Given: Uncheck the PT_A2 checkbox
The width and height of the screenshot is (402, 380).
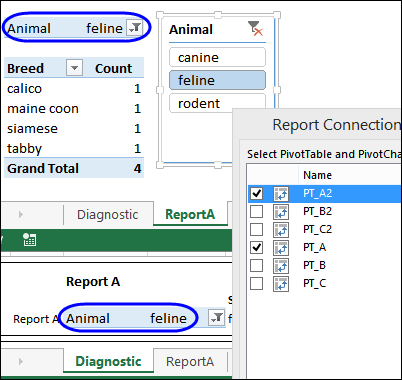Looking at the screenshot, I should tap(256, 194).
